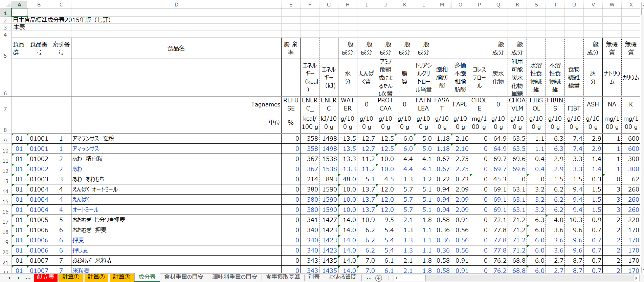Click title cell 日本食品標準成分表2015年版
Viewport: 644px width, 282px height.
[62, 20]
